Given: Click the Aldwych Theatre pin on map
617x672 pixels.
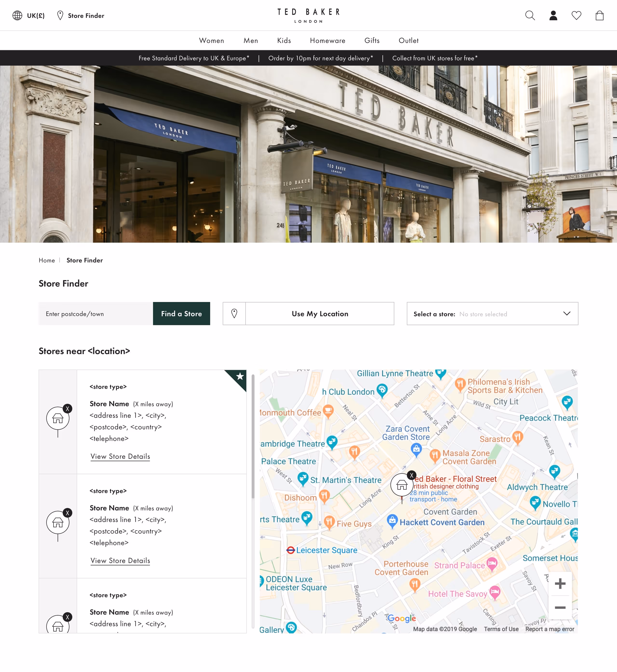Looking at the screenshot, I should (x=555, y=471).
